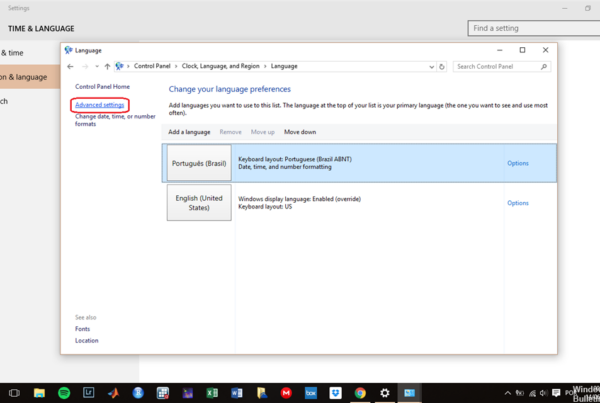Select the Português (Brasil) language tile
The height and width of the screenshot is (403, 600).
pyautogui.click(x=199, y=163)
